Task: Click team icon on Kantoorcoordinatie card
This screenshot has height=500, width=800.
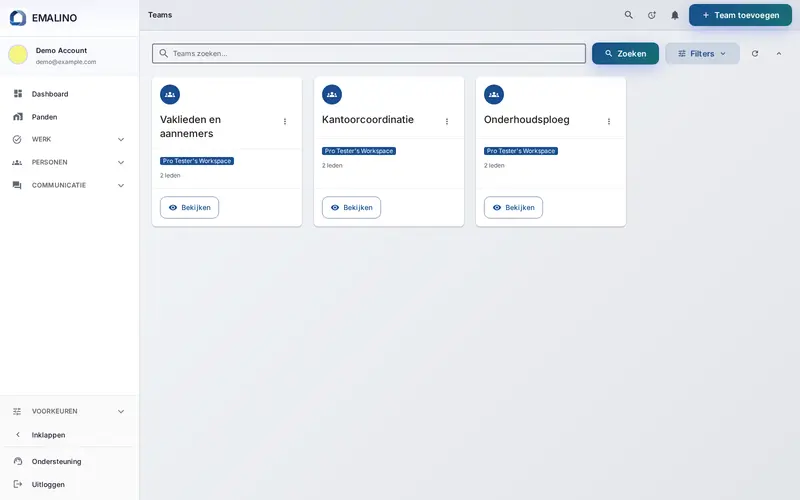Action: pyautogui.click(x=332, y=94)
